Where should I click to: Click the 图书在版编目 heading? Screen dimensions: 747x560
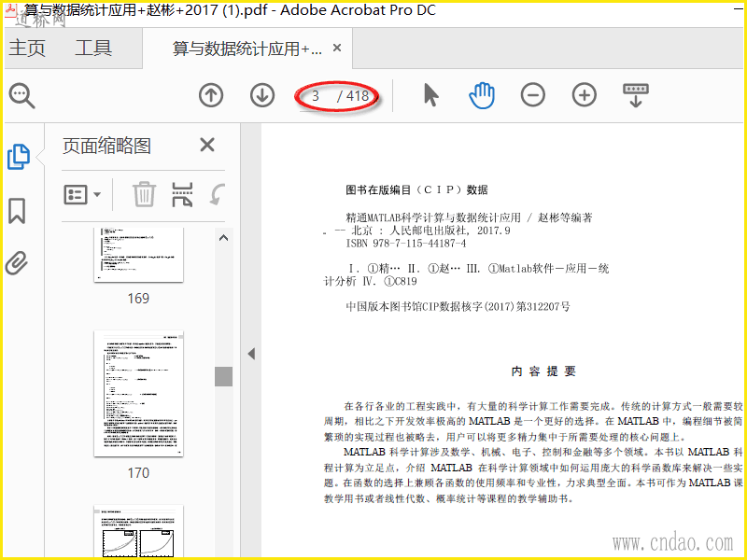pos(416,190)
